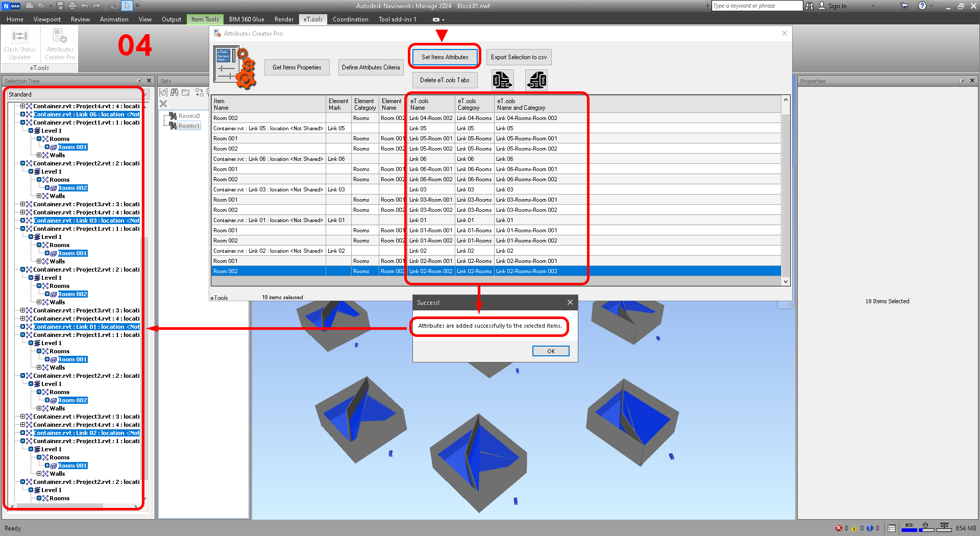Click the Export Selection to csv button
The width and height of the screenshot is (980, 536).
[x=519, y=57]
